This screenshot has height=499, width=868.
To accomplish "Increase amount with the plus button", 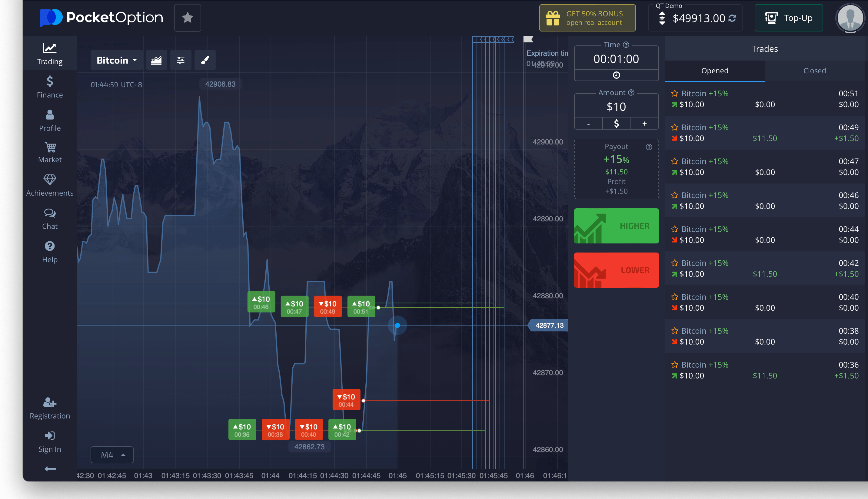I will pyautogui.click(x=644, y=123).
